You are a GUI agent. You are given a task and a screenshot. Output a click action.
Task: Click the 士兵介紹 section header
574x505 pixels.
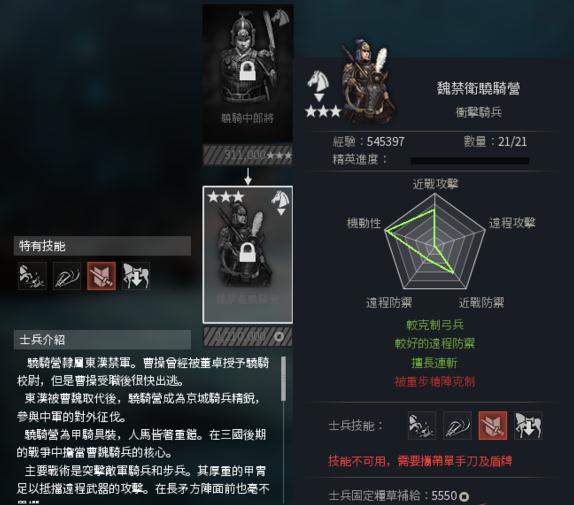click(x=102, y=340)
